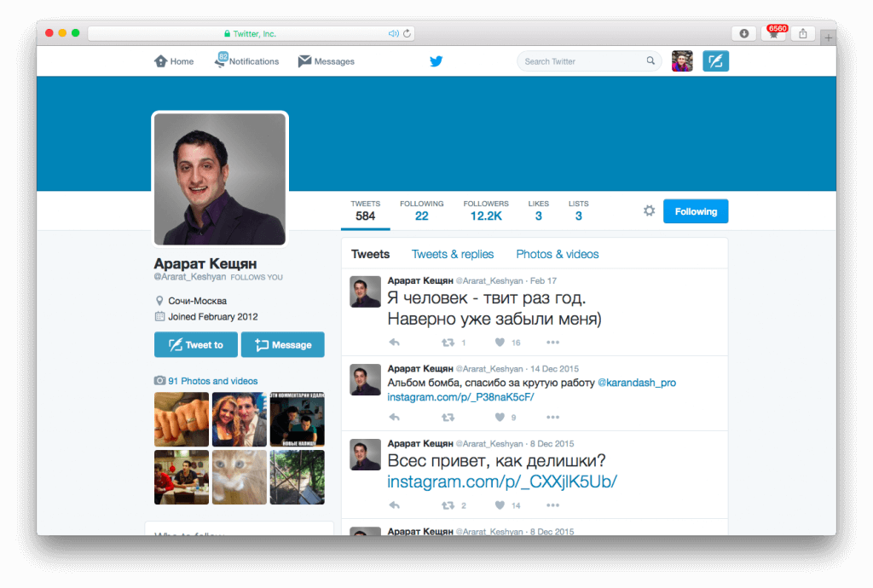Click avatar on the Feb 17 tweet
The width and height of the screenshot is (873, 588).
[365, 291]
